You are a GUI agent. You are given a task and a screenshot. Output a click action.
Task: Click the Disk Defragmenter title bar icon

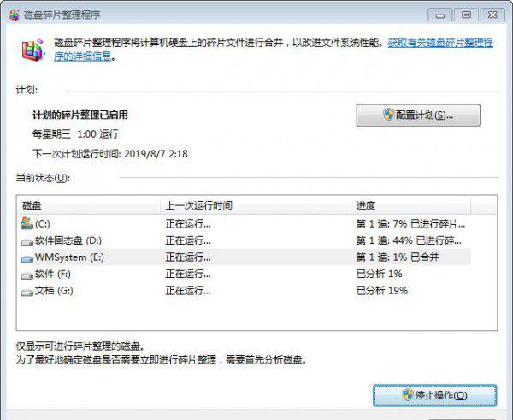point(14,15)
